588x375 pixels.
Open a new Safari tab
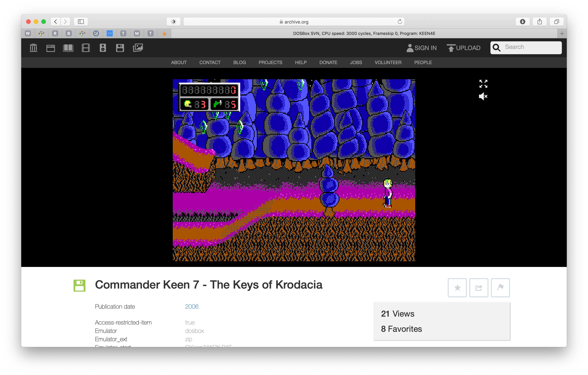(562, 34)
